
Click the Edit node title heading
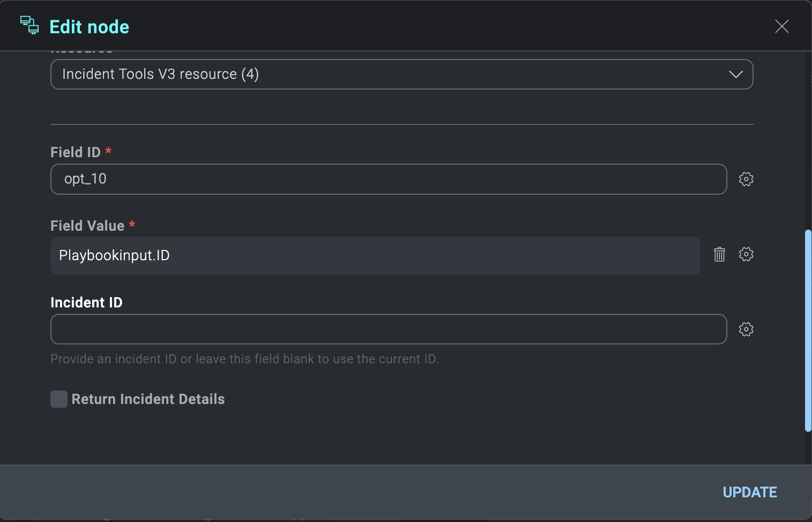tap(89, 26)
